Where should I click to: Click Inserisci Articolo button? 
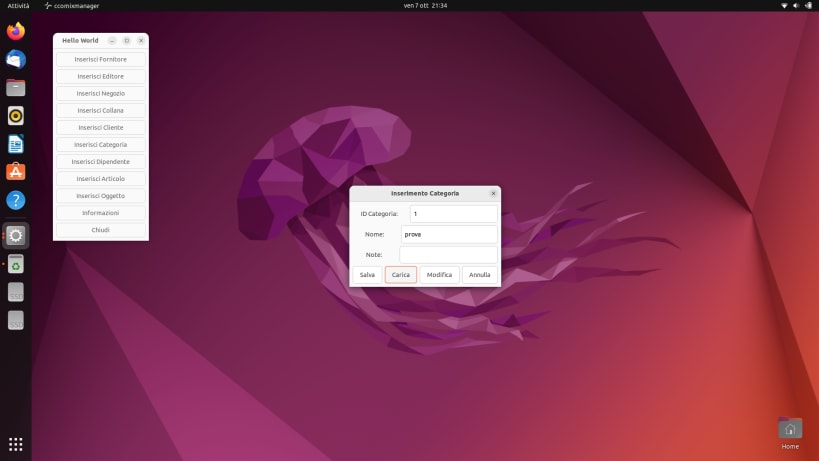[x=101, y=179]
